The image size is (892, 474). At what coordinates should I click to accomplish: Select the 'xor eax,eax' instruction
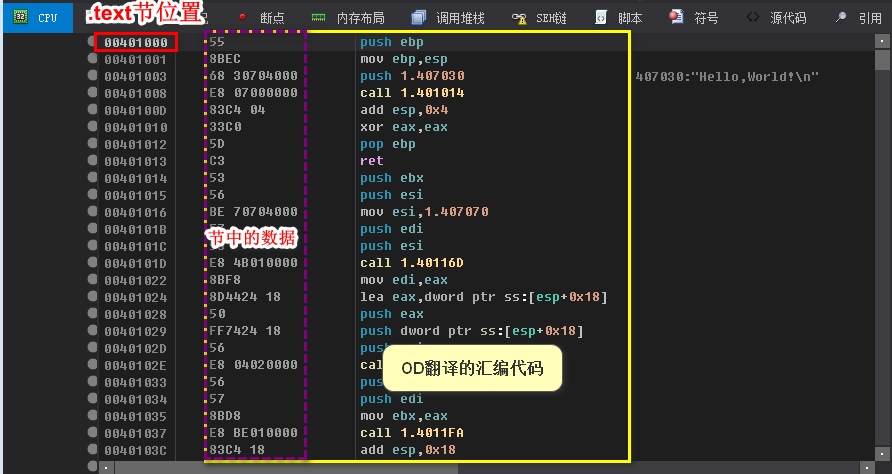click(x=403, y=127)
